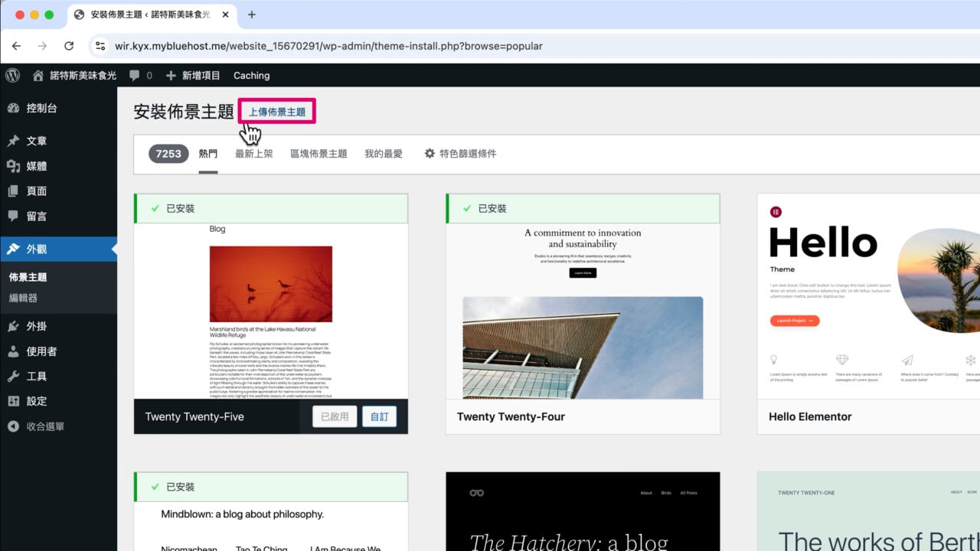Open 特色篩選條件 feature filter
This screenshot has width=980, height=551.
click(460, 154)
